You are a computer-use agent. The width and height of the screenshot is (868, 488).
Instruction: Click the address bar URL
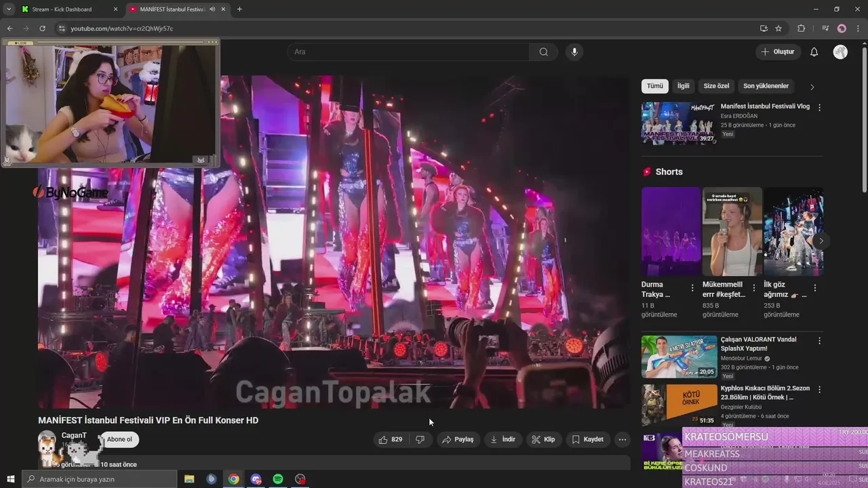pyautogui.click(x=122, y=28)
